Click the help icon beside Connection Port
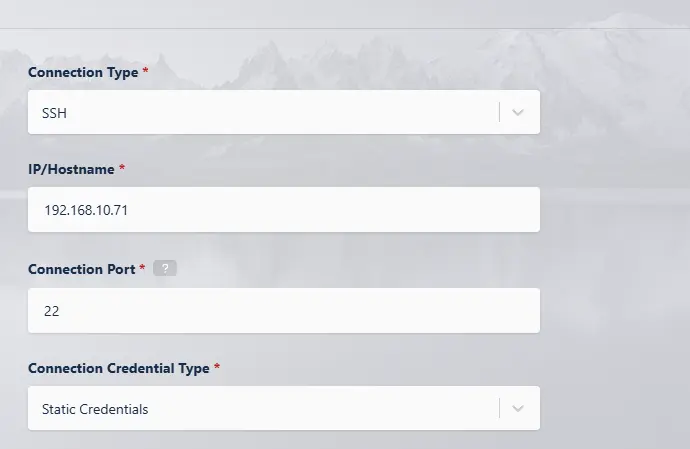 [165, 269]
